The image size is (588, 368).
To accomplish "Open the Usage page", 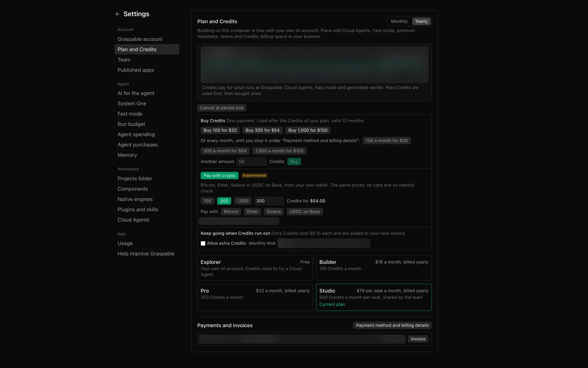I will (147, 243).
